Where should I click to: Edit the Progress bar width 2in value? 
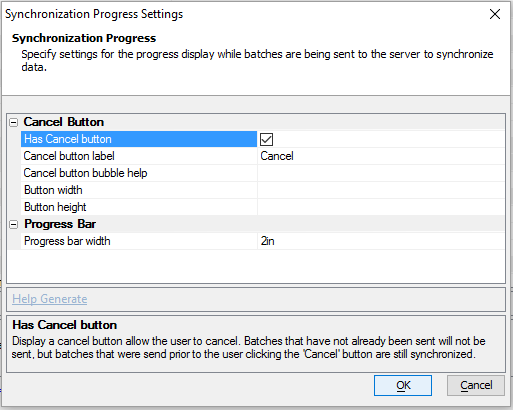click(381, 241)
